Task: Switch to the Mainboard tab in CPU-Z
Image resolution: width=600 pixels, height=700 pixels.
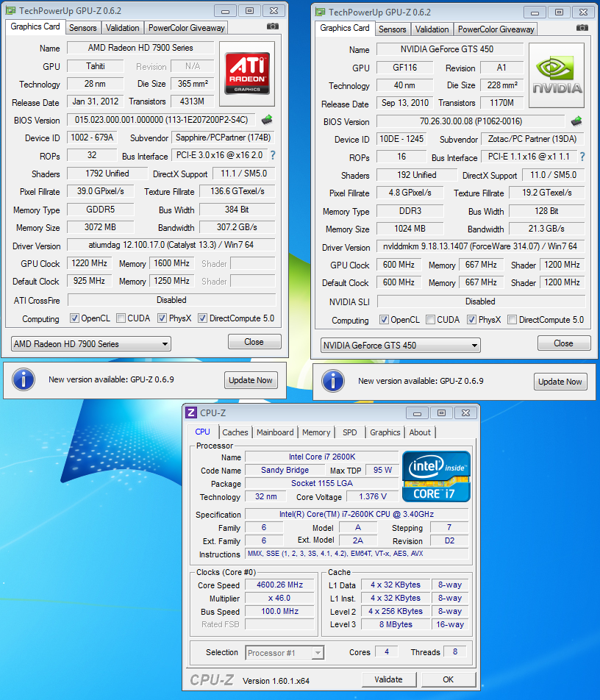Action: (275, 432)
